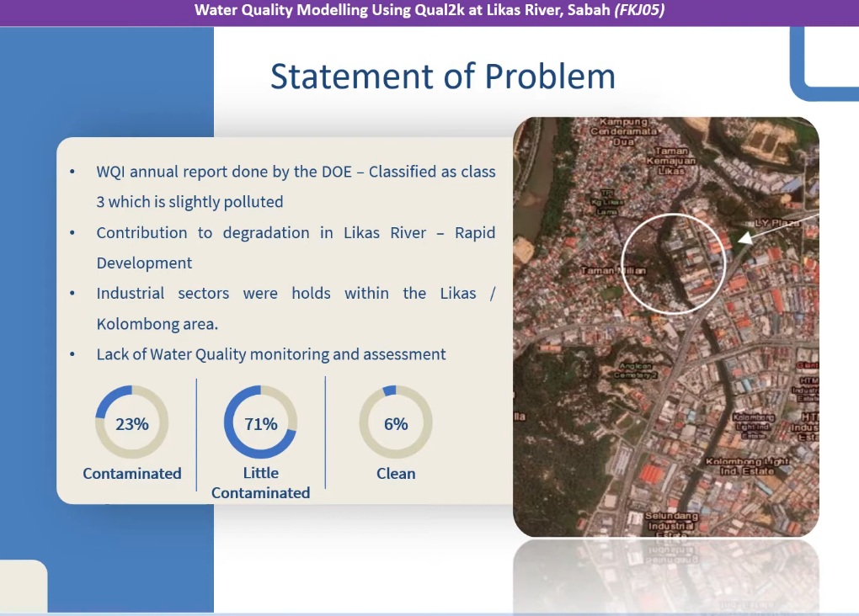This screenshot has width=859, height=616.
Task: Click the Industrial sectors bullet text
Action: click(295, 308)
